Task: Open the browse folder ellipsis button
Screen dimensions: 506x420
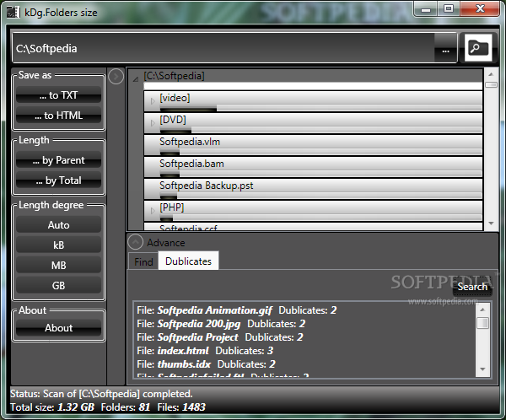Action: [x=445, y=48]
